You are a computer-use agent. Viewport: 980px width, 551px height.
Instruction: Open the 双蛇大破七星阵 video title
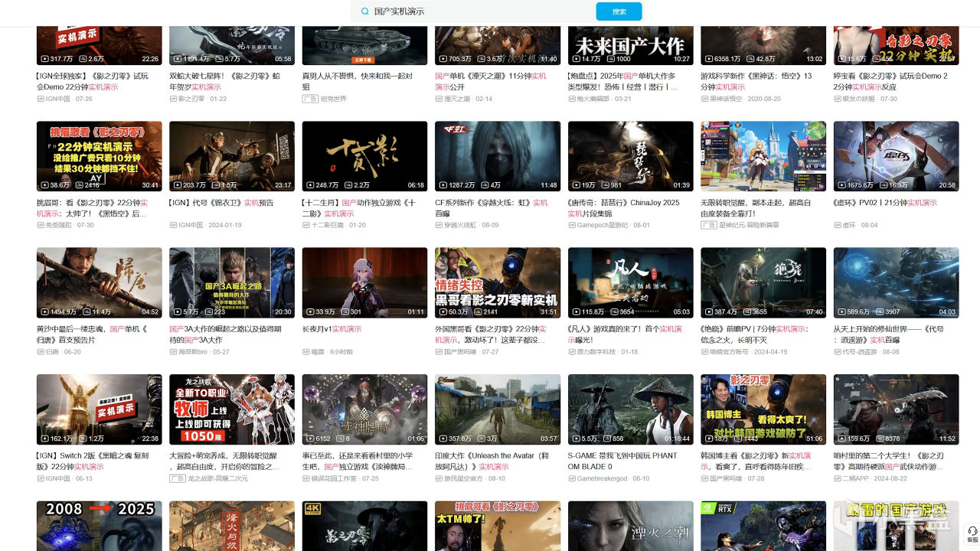(227, 81)
